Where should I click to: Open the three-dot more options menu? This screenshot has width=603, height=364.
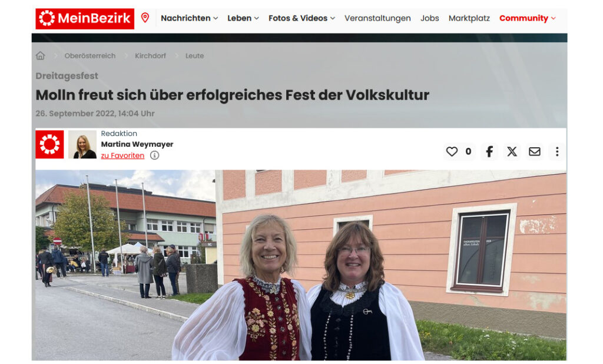(557, 151)
